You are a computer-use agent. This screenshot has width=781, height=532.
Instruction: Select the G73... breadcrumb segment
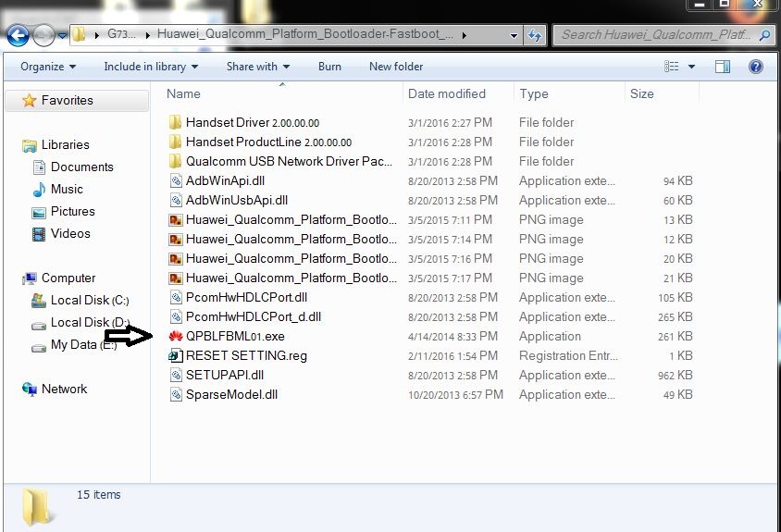click(x=121, y=34)
